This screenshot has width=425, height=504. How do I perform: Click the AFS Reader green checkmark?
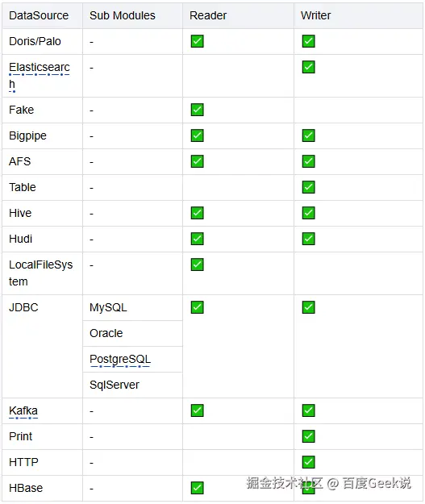coord(197,161)
